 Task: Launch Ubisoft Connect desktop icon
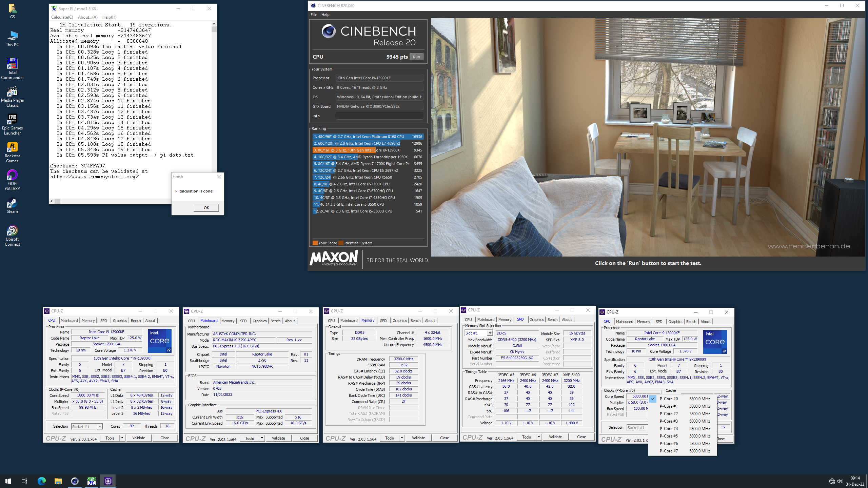tap(12, 235)
